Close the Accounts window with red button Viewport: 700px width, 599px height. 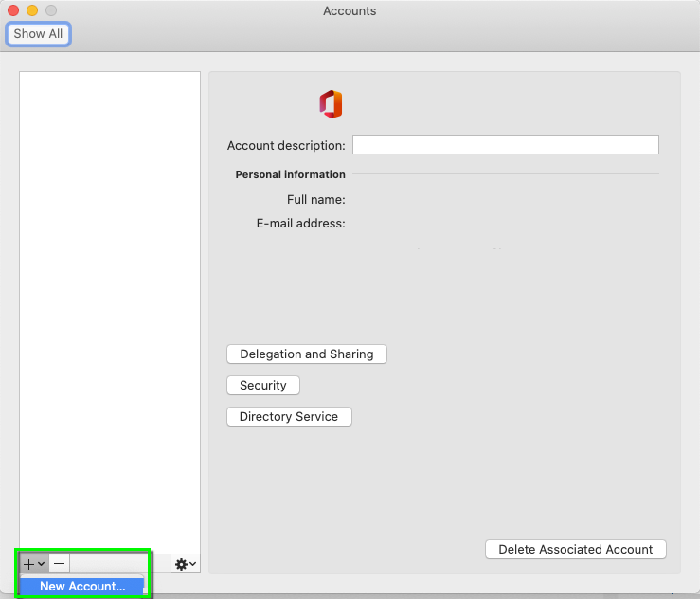click(x=13, y=10)
